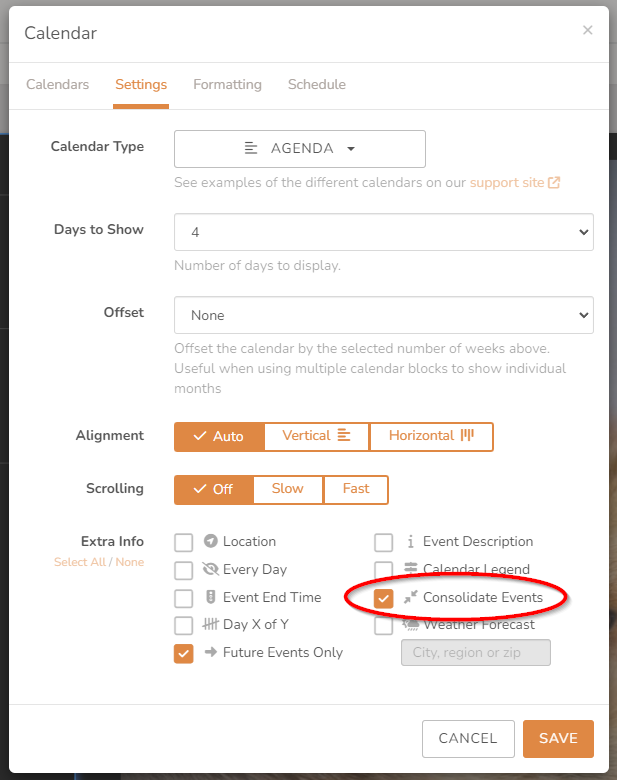Tick the Event End Time checkbox
Image resolution: width=617 pixels, height=780 pixels.
coord(184,598)
